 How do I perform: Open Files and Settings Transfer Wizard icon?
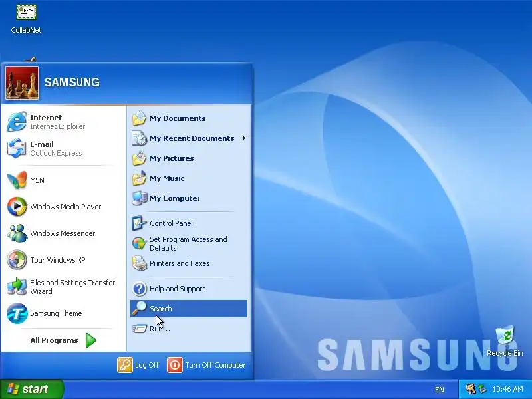[17, 287]
